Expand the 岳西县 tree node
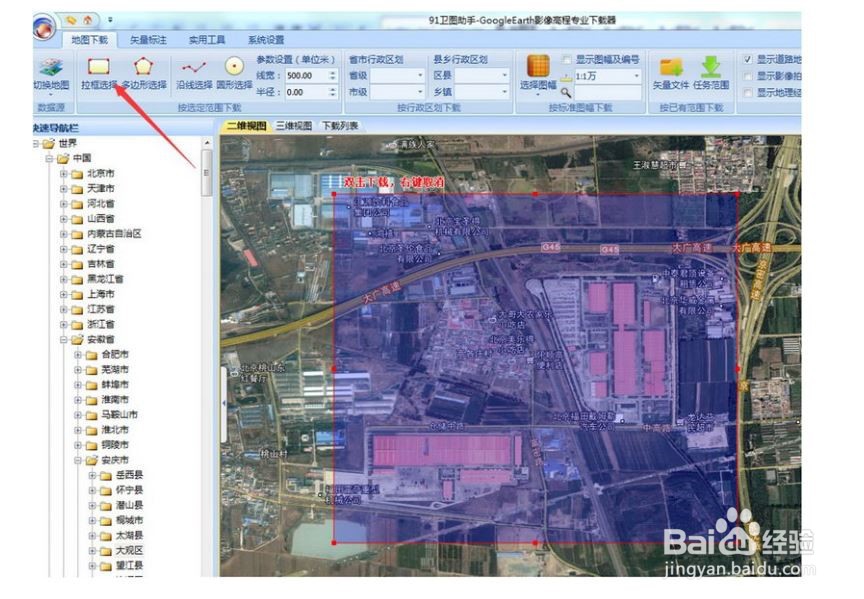Image resolution: width=864 pixels, height=599 pixels. point(92,475)
